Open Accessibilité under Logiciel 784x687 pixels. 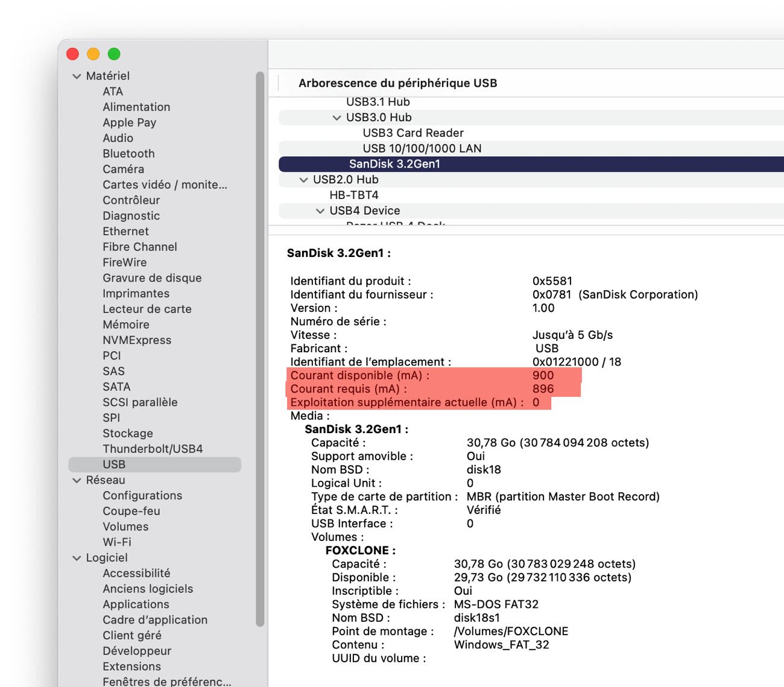[x=136, y=573]
